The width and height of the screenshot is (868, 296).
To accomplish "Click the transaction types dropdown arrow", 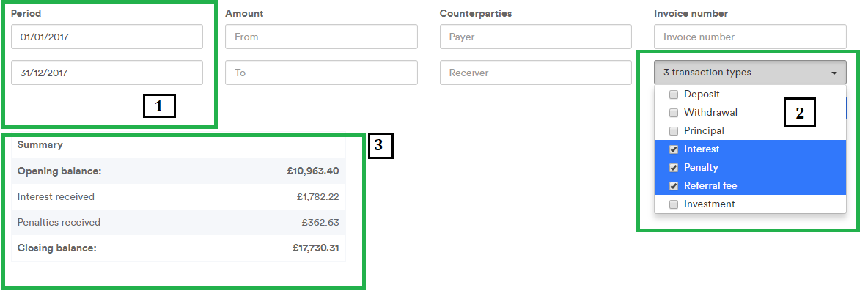I will [x=834, y=73].
